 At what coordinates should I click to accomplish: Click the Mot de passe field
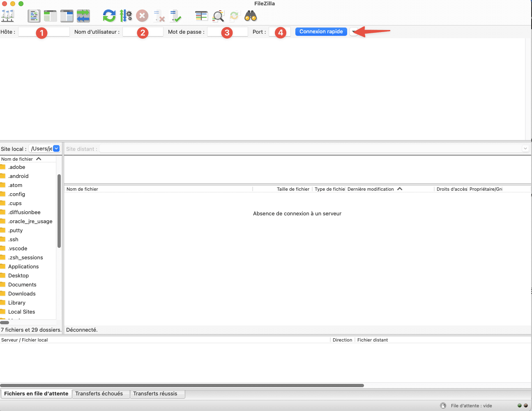coord(228,32)
